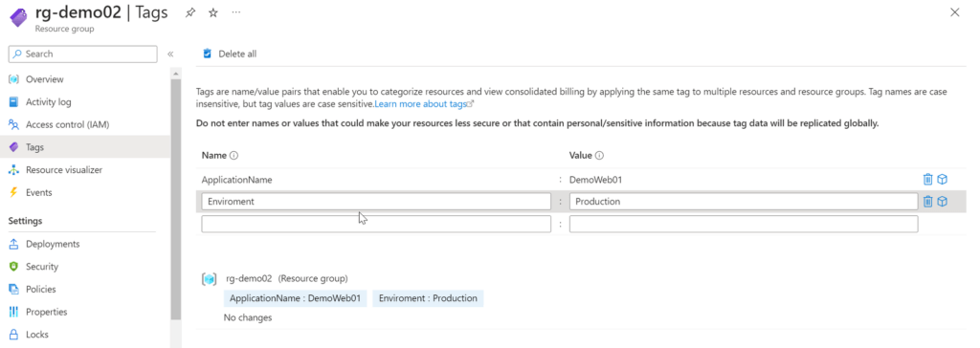Click the Name info icon
Screen dimensions: 980x348
234,156
